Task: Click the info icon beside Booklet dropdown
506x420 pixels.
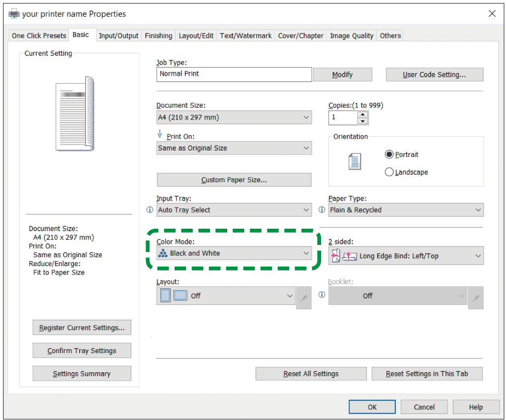Action: click(x=322, y=295)
